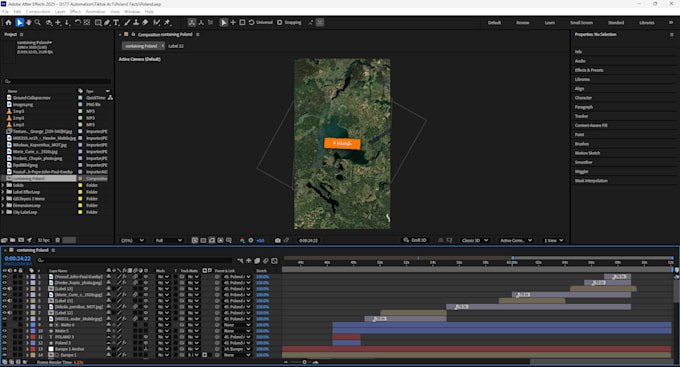Show layer 9 Matte 6 visibility box

(5, 325)
